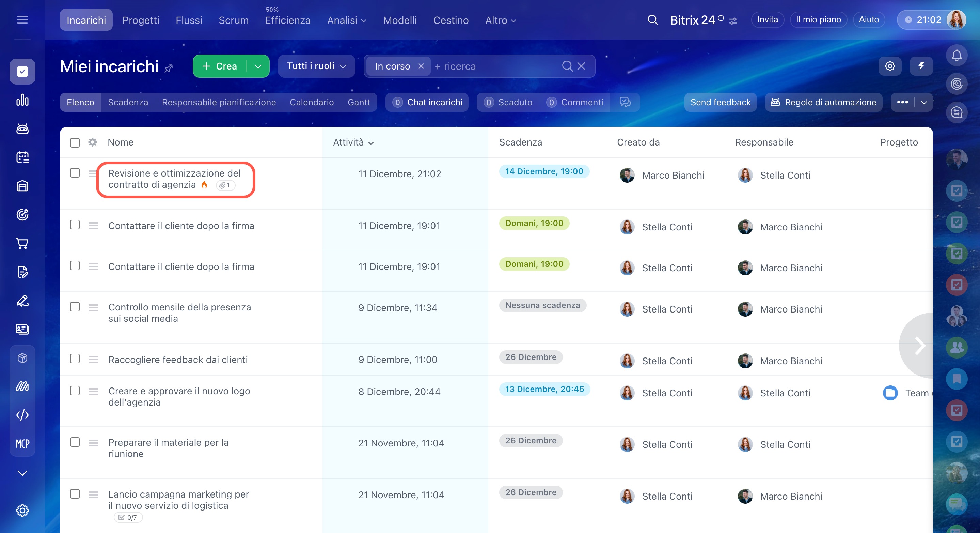The width and height of the screenshot is (980, 533).
Task: Tick checkbox for Preparare il materiale task
Action: (75, 442)
